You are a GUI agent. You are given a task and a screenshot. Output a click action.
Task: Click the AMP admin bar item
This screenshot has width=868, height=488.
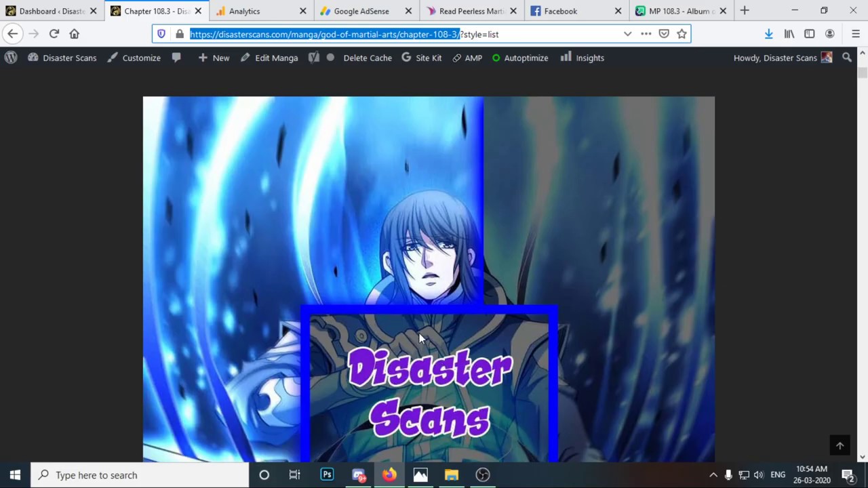point(467,58)
